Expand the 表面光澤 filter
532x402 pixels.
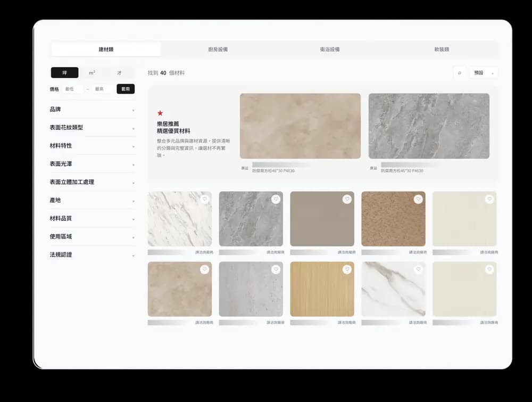92,164
